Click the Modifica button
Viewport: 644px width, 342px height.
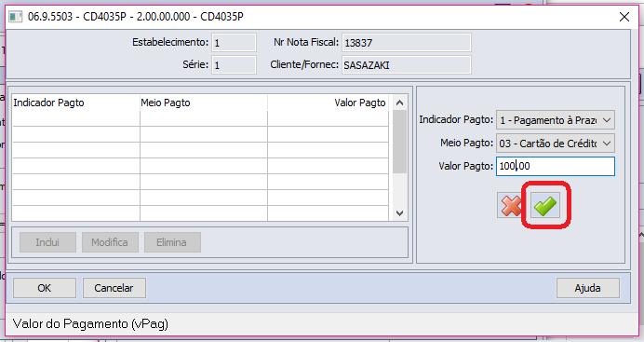pos(110,242)
